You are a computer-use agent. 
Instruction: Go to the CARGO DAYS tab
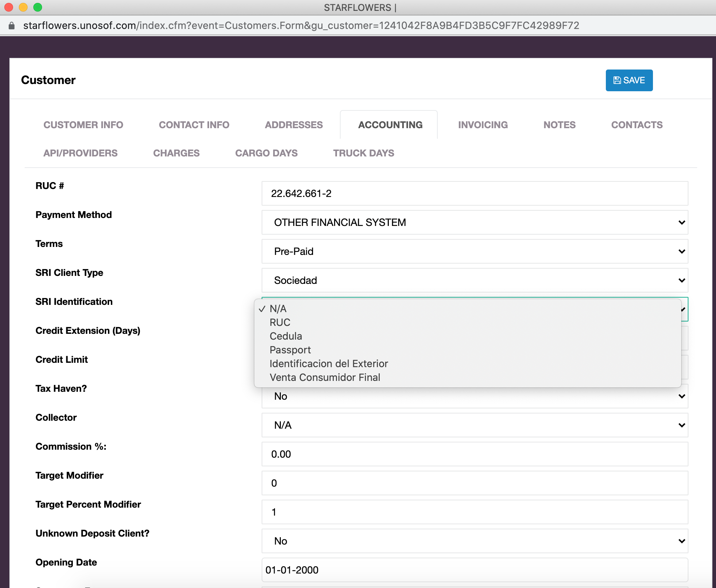266,153
